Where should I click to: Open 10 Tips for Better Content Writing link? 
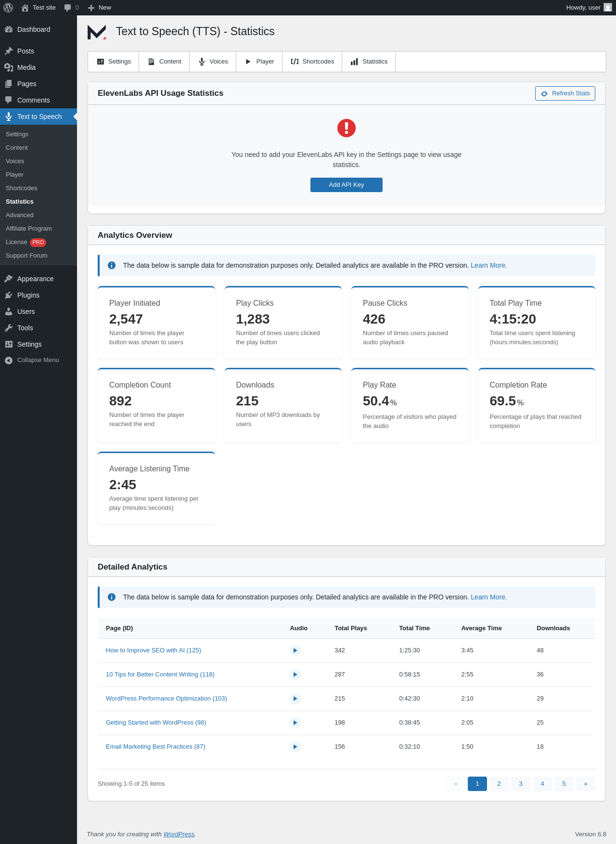coord(160,675)
